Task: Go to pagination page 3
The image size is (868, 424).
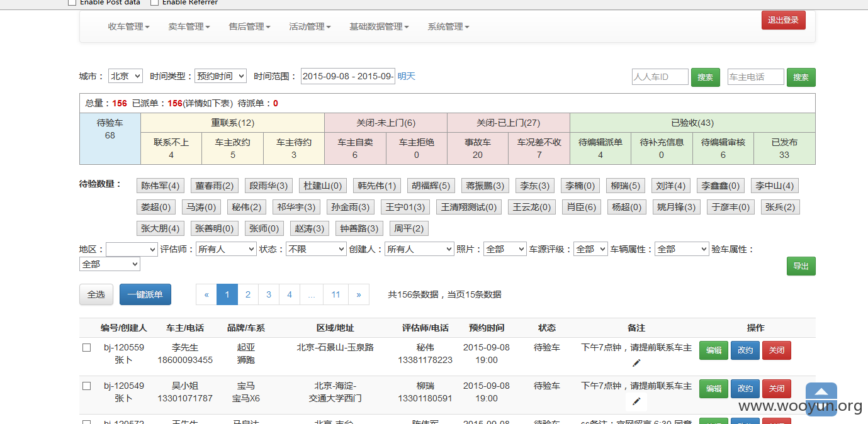Action: point(269,294)
